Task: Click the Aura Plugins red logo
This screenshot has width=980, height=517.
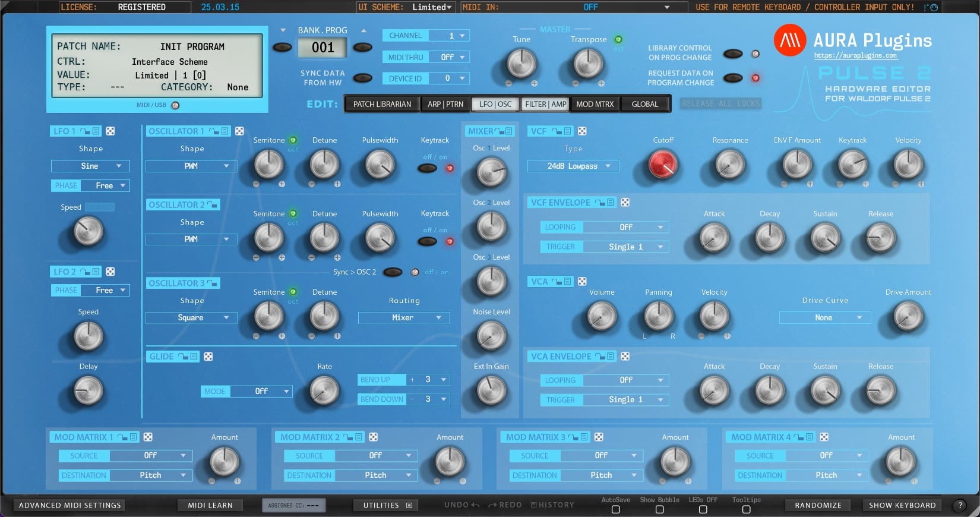Action: 790,40
